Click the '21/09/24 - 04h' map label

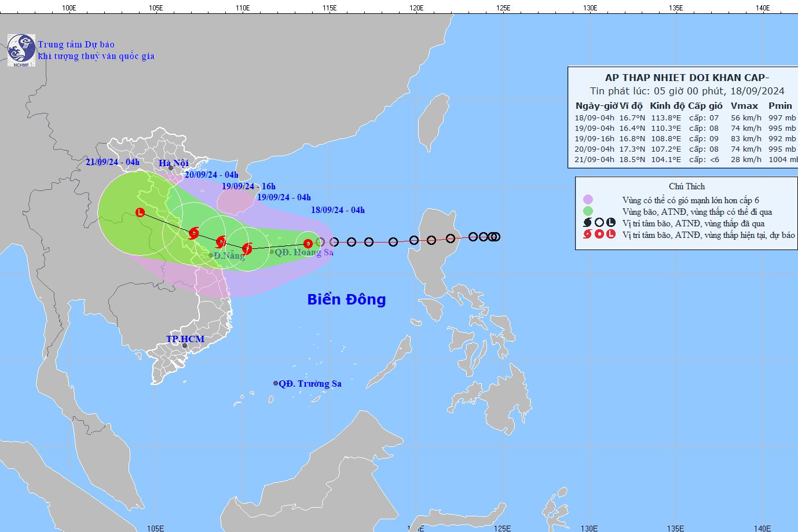[x=112, y=162]
